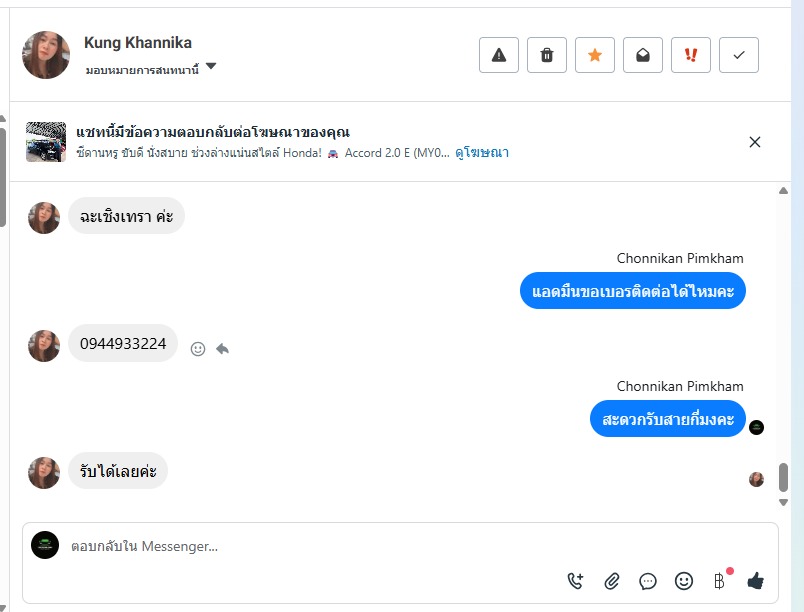
Task: Send a thumbs-up like
Action: [x=755, y=580]
